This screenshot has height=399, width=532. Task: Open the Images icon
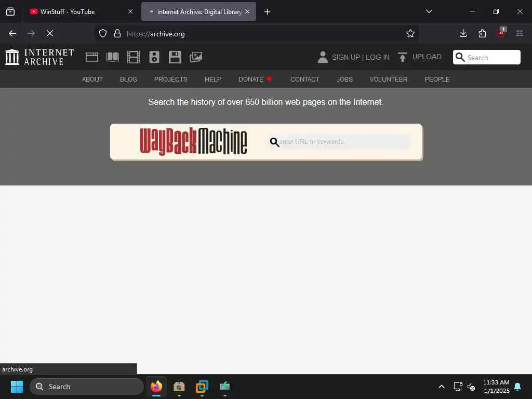tap(196, 57)
